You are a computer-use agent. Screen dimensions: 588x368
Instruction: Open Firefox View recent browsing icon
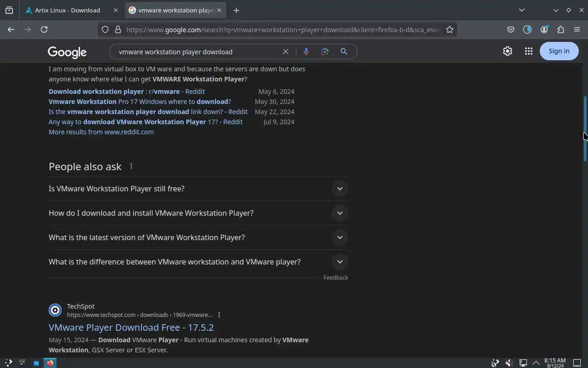(9, 10)
